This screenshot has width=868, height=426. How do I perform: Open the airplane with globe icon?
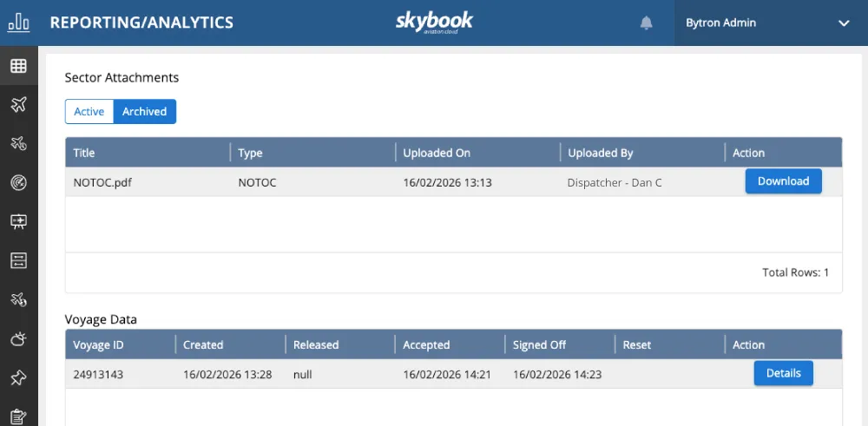click(19, 300)
